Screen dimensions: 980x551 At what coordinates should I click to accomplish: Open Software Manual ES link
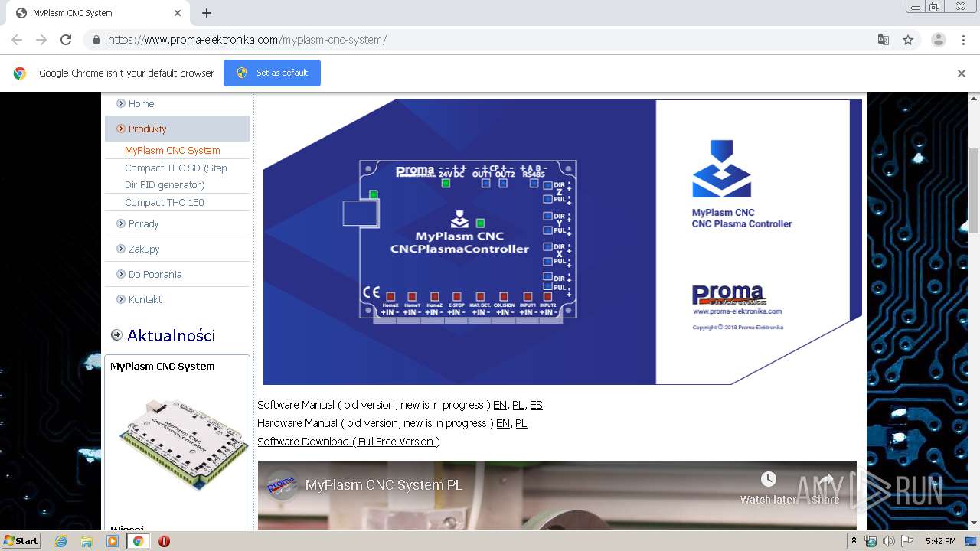pos(536,405)
